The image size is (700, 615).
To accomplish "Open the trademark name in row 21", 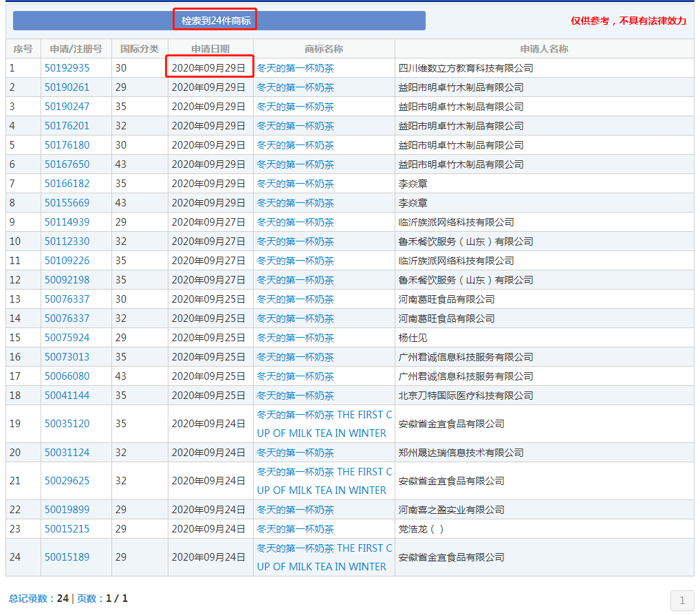I will tap(324, 481).
